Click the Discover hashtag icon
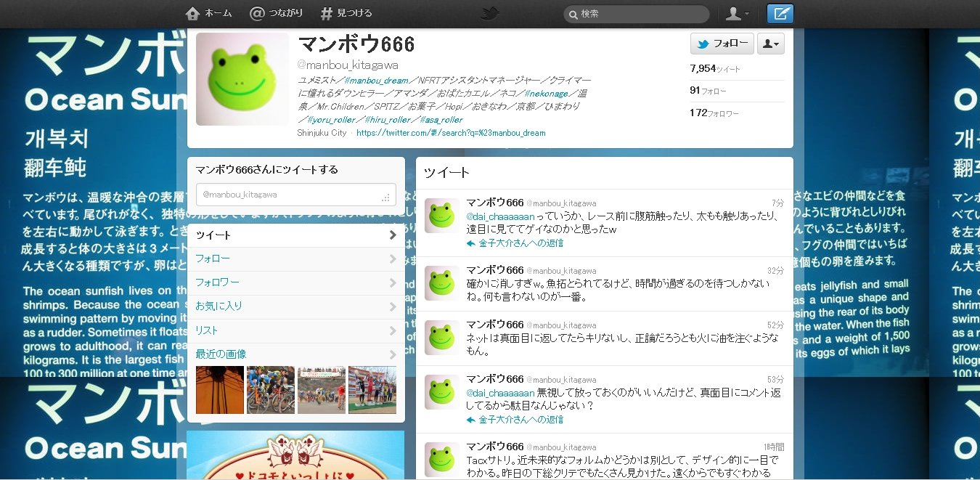 tap(327, 14)
